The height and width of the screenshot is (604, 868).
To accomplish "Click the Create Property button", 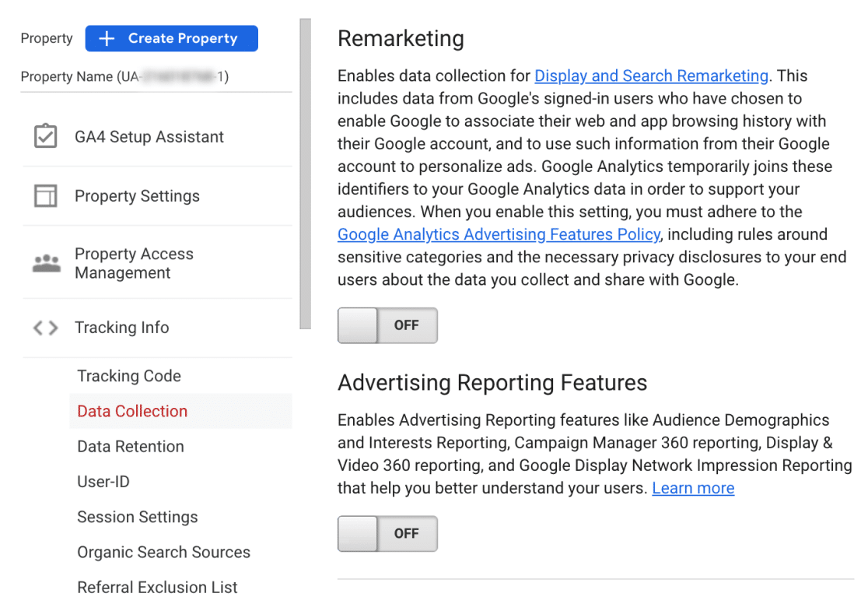I will pyautogui.click(x=172, y=38).
